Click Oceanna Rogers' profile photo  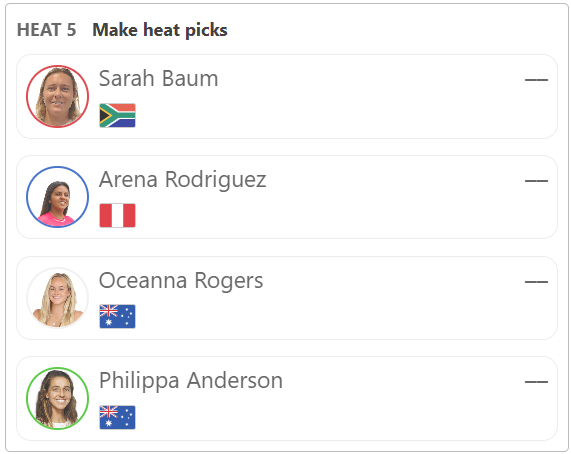pyautogui.click(x=57, y=298)
